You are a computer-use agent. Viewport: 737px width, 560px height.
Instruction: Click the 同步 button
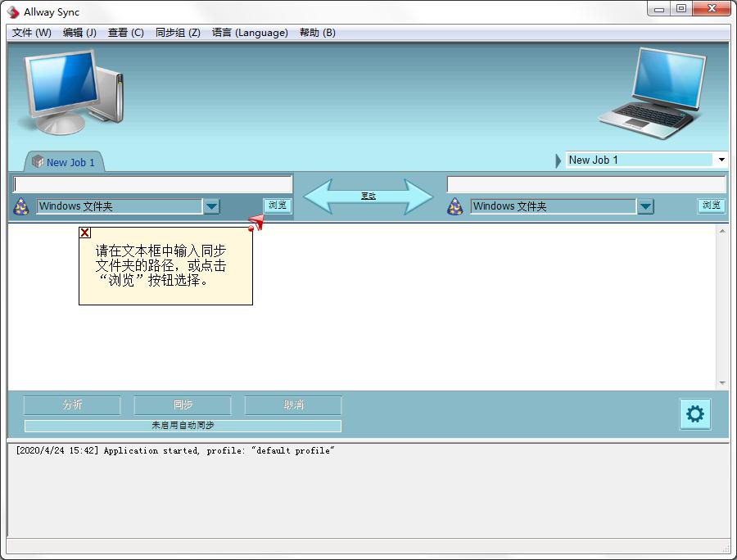tap(182, 405)
